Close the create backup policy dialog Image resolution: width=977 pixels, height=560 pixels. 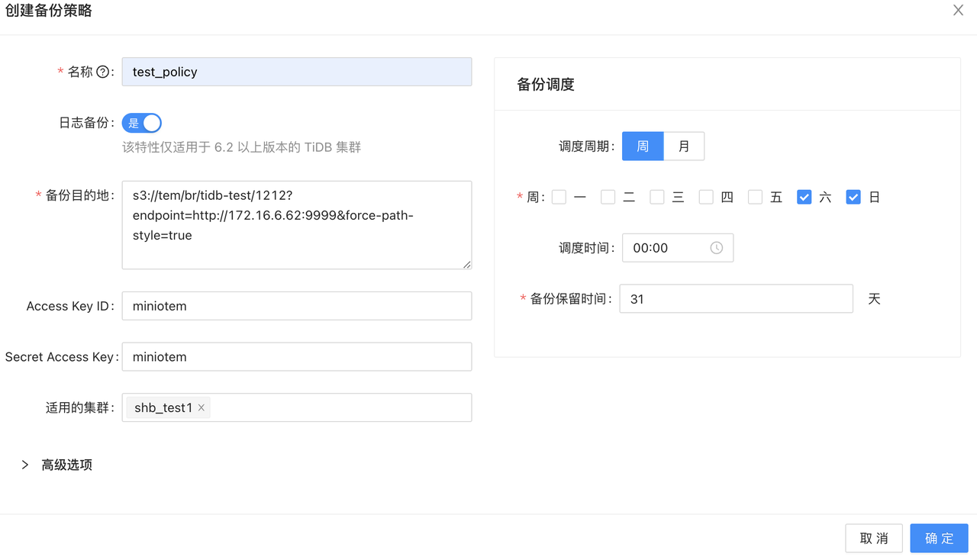pos(958,10)
